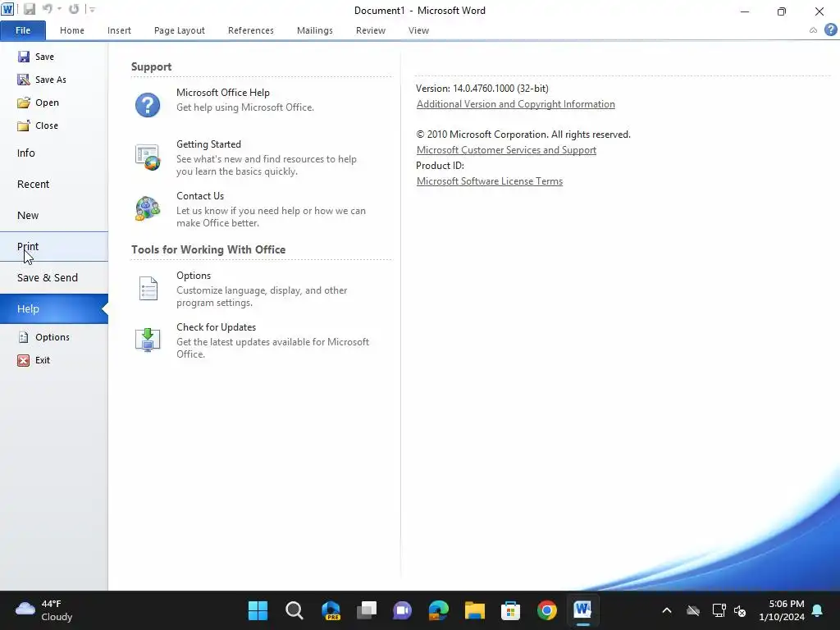
Task: Click the Contact Us heading text
Action: point(200,196)
